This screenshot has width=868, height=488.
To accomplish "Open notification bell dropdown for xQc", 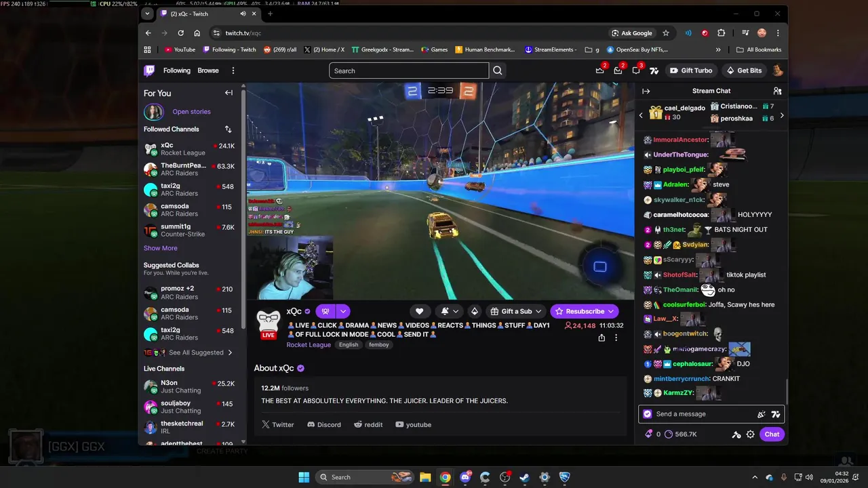I will point(449,311).
